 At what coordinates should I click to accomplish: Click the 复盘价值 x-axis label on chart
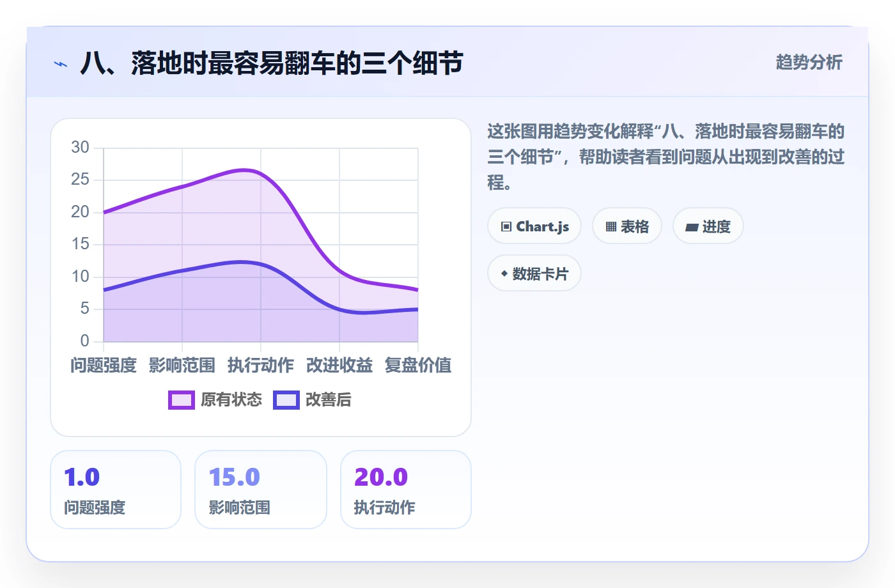[418, 366]
